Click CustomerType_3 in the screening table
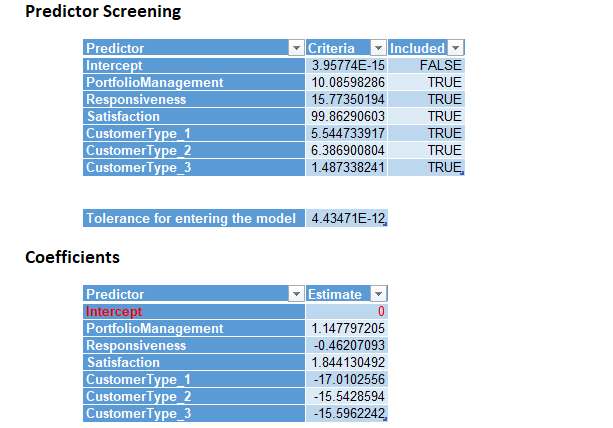Viewport: 613px width, 428px height. (x=194, y=167)
